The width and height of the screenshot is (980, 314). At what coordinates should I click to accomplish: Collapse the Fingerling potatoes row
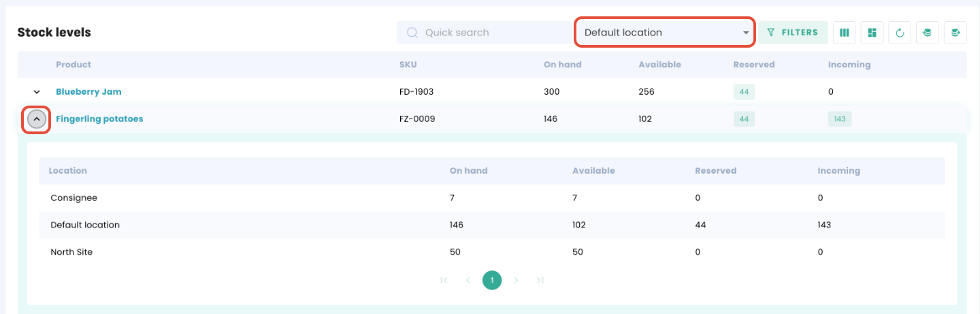pos(37,119)
